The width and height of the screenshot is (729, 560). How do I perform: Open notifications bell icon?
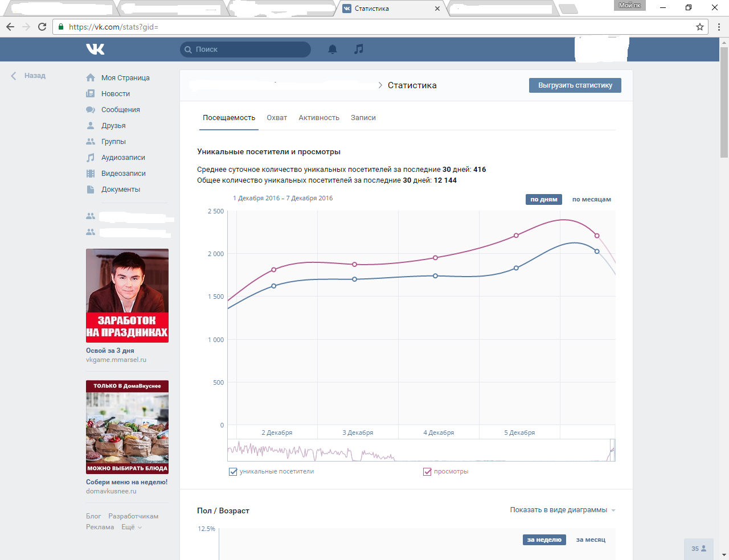click(x=333, y=50)
